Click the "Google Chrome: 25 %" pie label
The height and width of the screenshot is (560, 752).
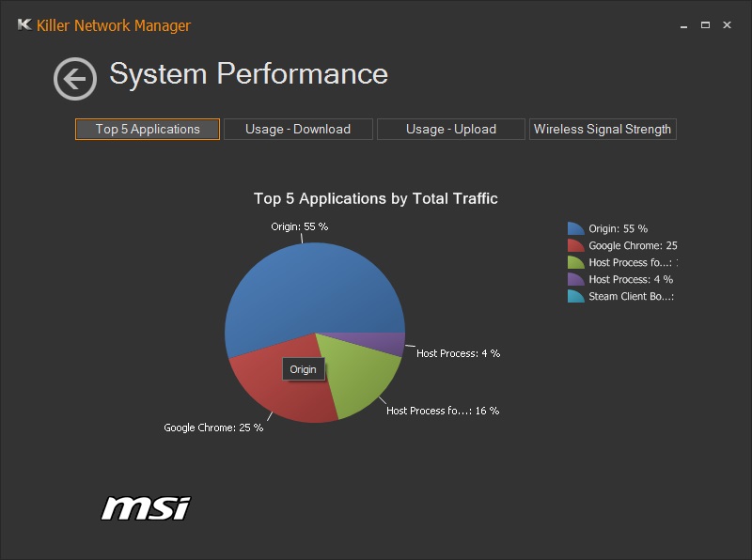click(x=213, y=428)
